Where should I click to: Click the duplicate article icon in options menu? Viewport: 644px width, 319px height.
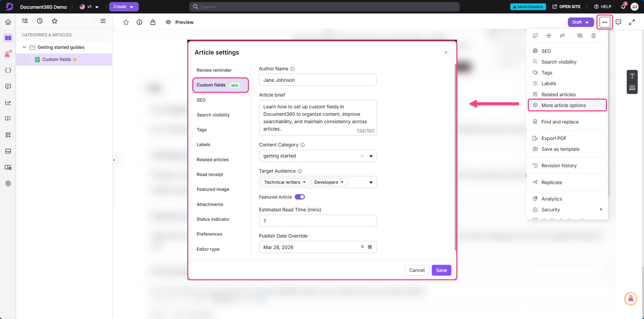point(536,35)
